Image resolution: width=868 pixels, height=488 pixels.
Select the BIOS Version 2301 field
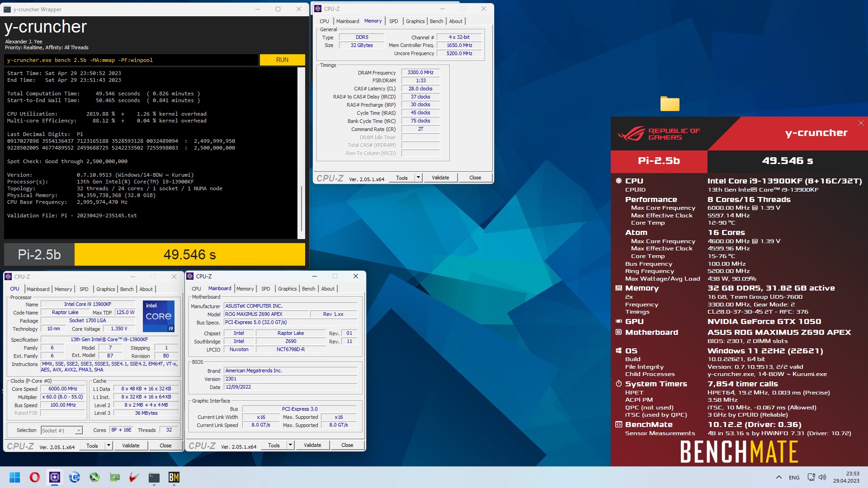[x=291, y=379]
